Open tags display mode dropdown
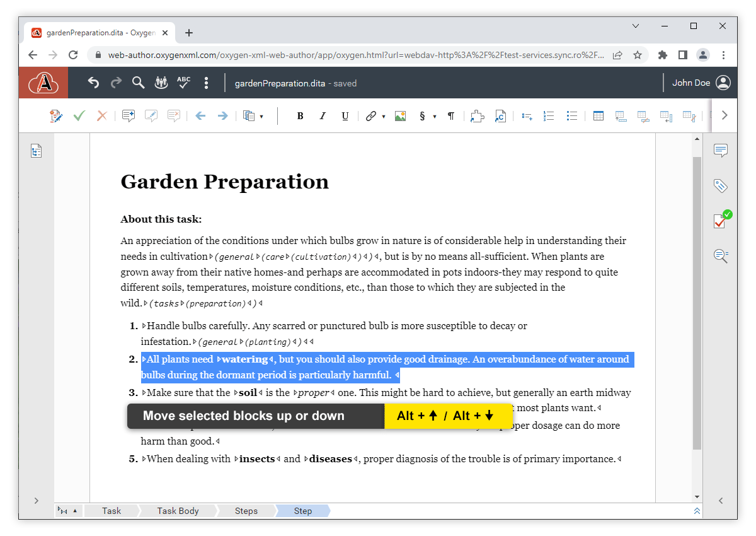This screenshot has width=756, height=536. [x=67, y=511]
